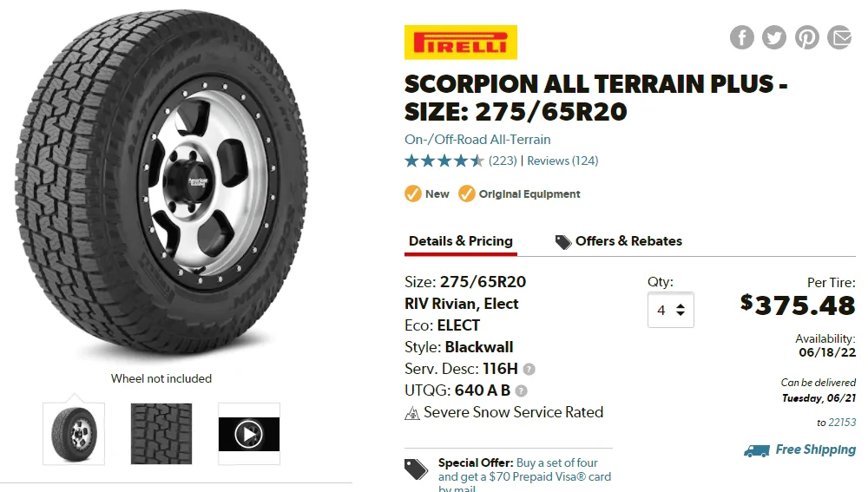The width and height of the screenshot is (868, 492).
Task: Click the Free Shipping truck icon
Action: click(757, 450)
